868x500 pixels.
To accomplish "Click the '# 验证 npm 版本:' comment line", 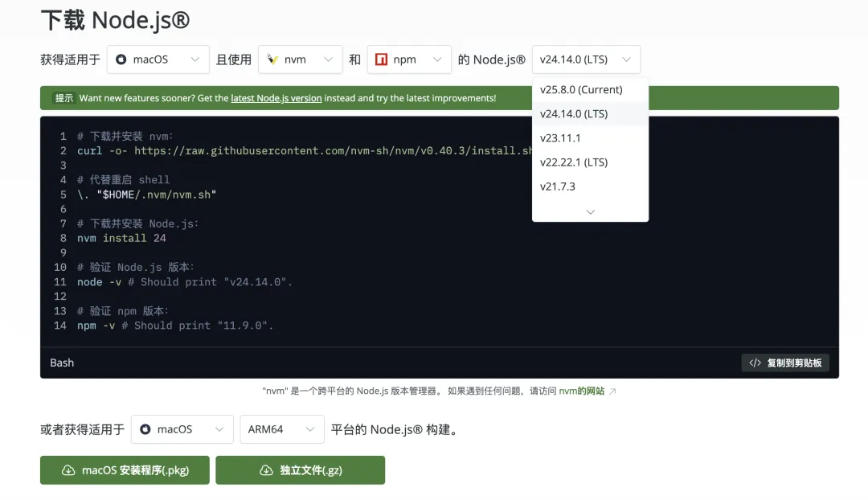I will [123, 311].
